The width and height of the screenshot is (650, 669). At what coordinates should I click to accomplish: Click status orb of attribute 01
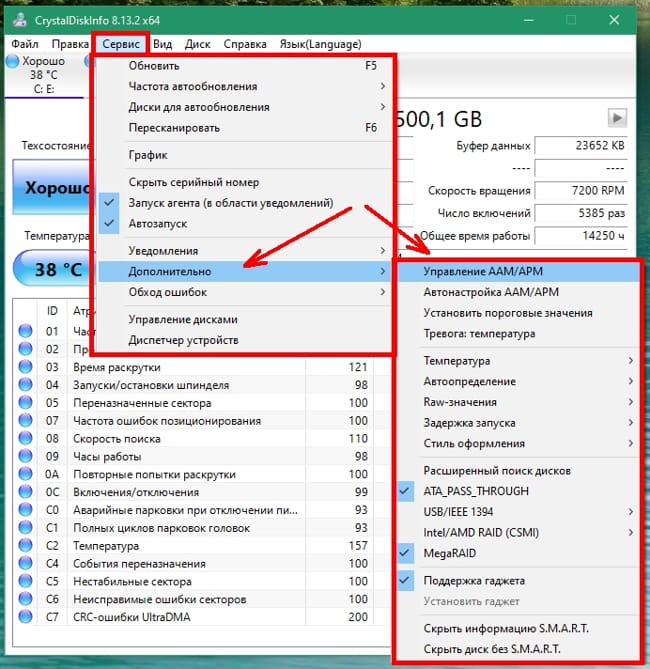click(26, 331)
